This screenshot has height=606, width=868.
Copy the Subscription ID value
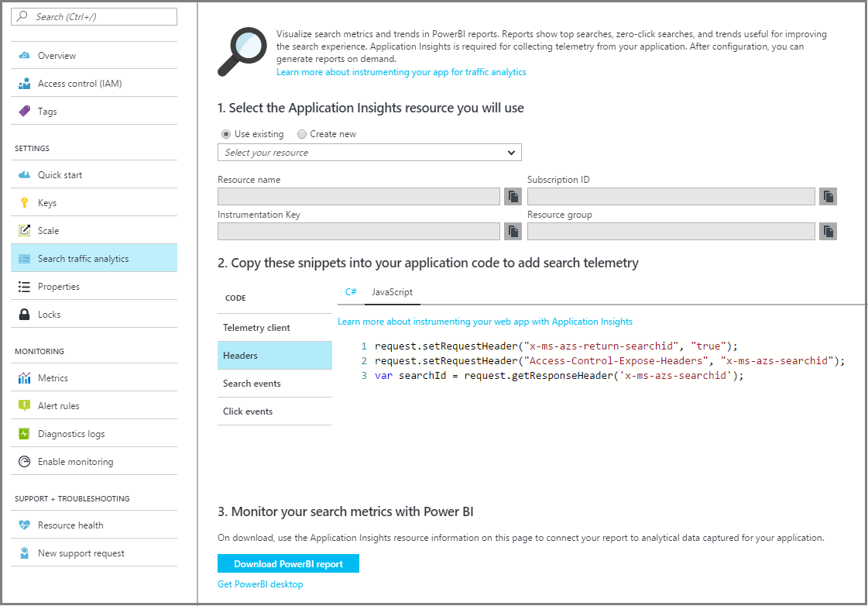pos(828,197)
